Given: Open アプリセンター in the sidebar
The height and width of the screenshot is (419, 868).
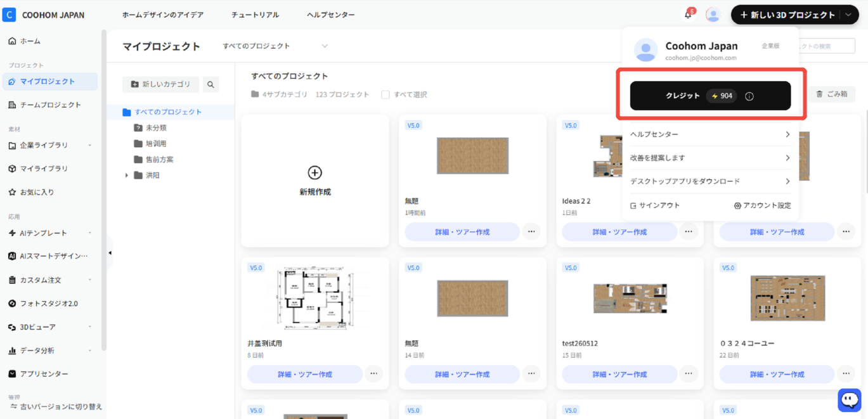Looking at the screenshot, I should tap(49, 374).
